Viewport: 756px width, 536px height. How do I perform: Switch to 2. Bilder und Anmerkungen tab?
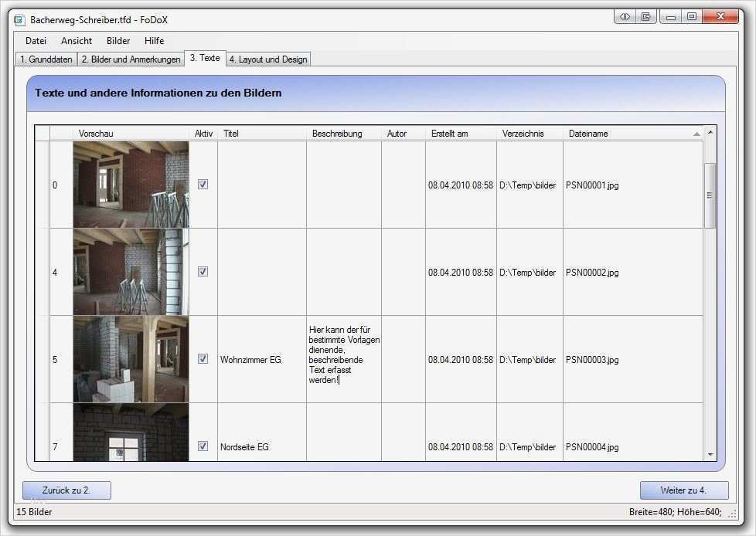(x=131, y=59)
